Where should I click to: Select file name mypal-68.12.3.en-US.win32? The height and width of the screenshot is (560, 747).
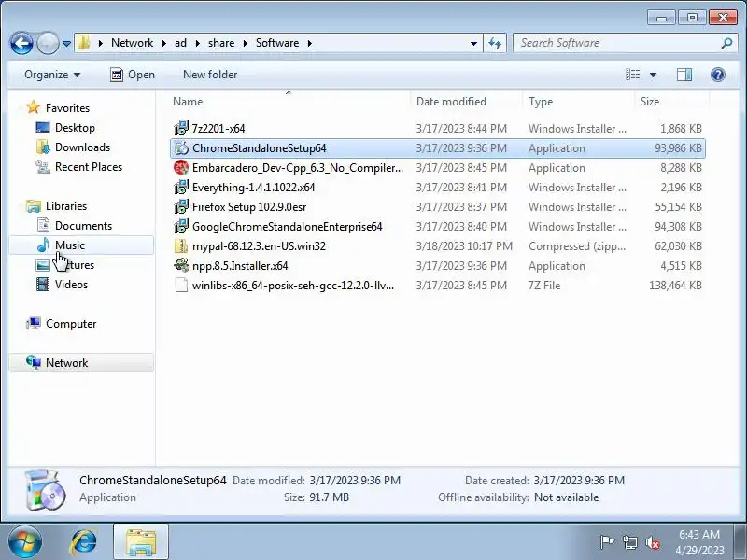coord(259,246)
